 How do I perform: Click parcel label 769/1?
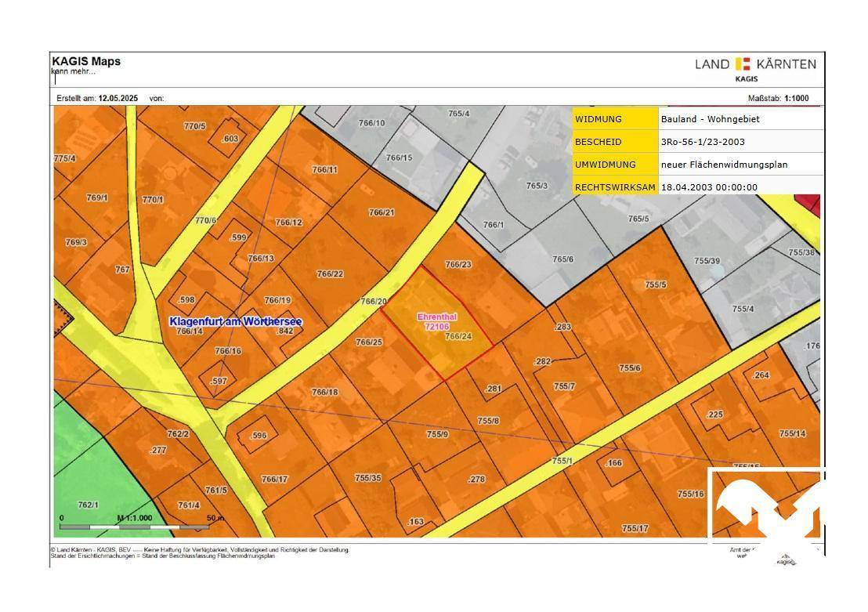(x=97, y=197)
